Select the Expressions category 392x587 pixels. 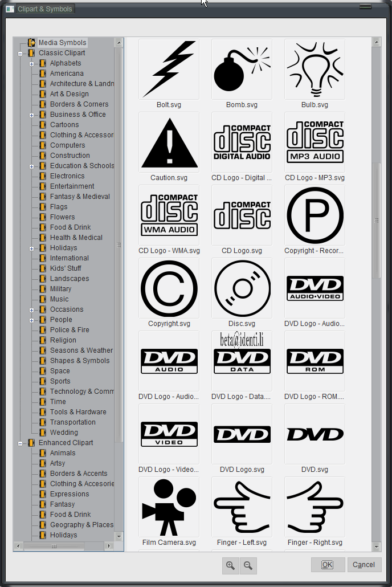click(70, 494)
